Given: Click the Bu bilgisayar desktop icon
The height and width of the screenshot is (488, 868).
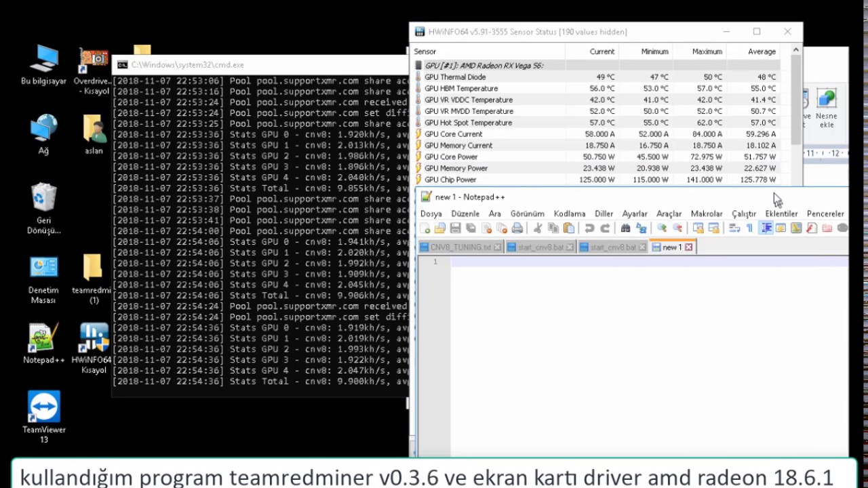Looking at the screenshot, I should 43,65.
